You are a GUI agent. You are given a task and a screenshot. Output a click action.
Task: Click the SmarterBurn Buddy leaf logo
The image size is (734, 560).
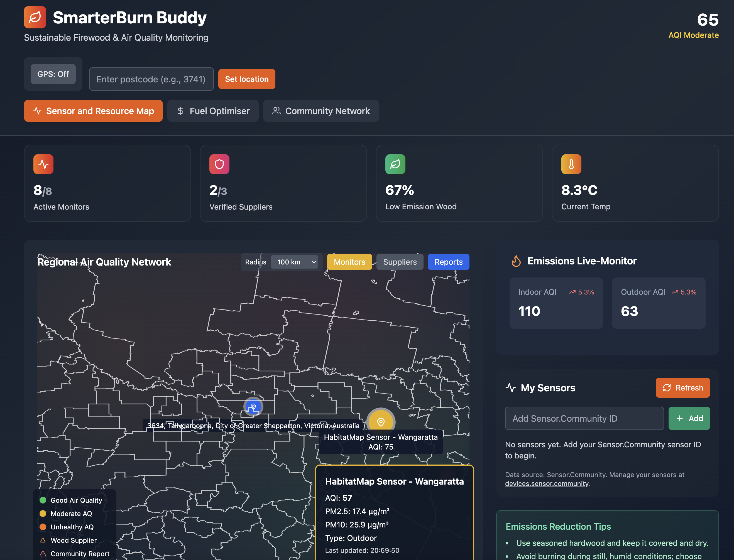35,17
